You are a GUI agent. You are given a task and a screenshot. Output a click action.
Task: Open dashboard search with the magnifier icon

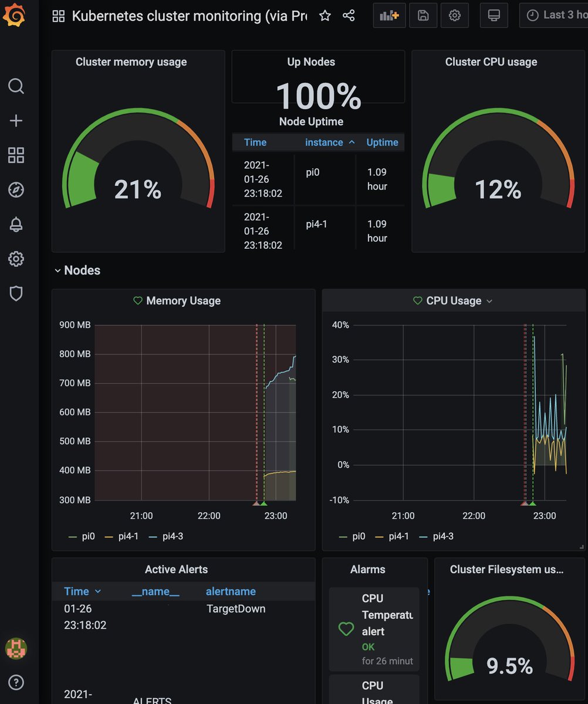[16, 86]
